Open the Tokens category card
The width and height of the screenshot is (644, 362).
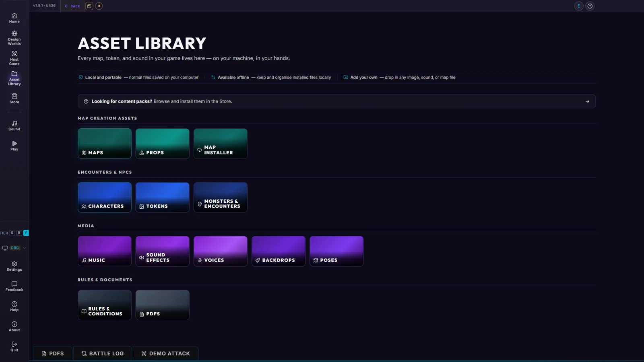pyautogui.click(x=163, y=197)
